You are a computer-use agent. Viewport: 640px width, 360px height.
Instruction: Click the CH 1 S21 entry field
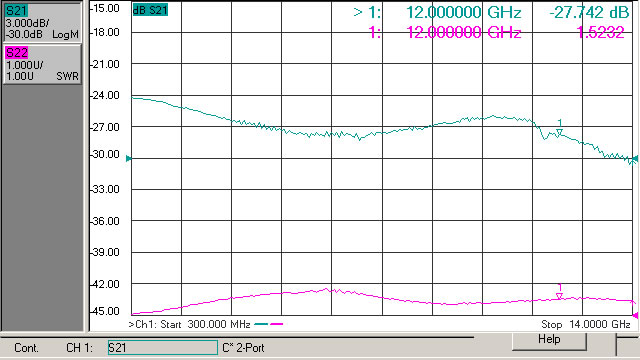pos(162,348)
